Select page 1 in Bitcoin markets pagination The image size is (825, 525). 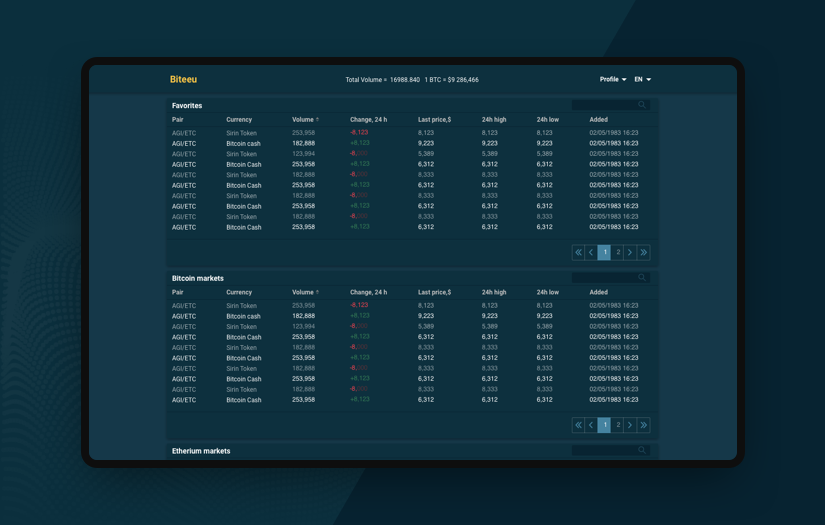click(604, 425)
